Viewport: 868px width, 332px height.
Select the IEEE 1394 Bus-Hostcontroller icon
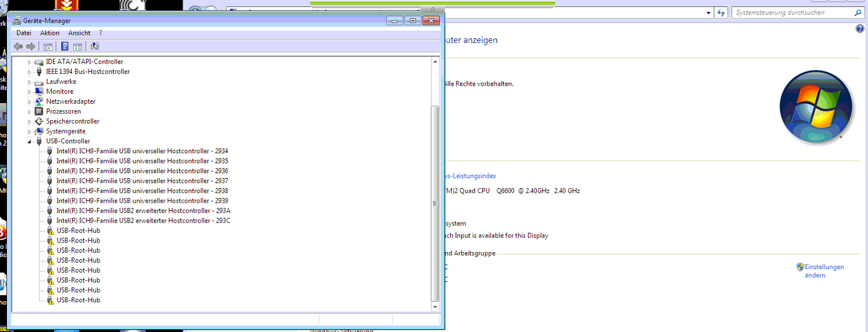point(39,72)
